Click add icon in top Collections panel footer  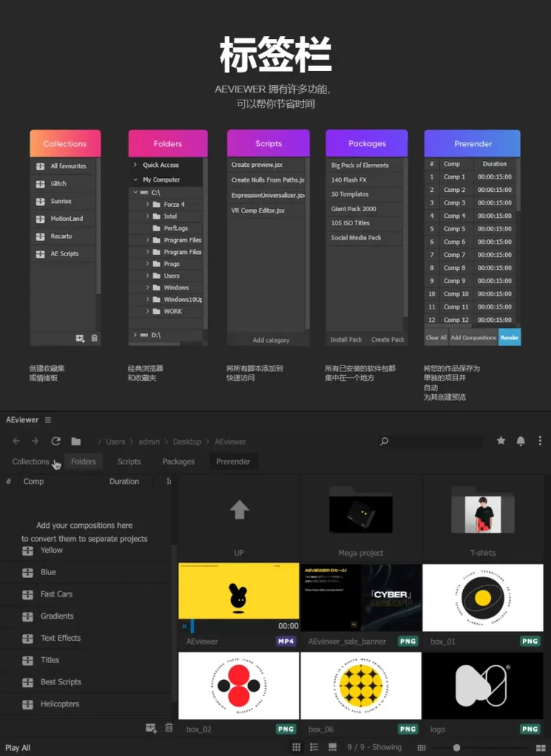pyautogui.click(x=80, y=338)
